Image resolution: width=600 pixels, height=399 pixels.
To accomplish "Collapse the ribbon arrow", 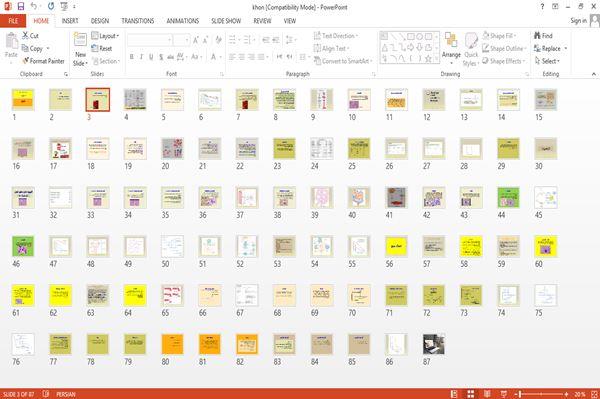I will tap(594, 74).
